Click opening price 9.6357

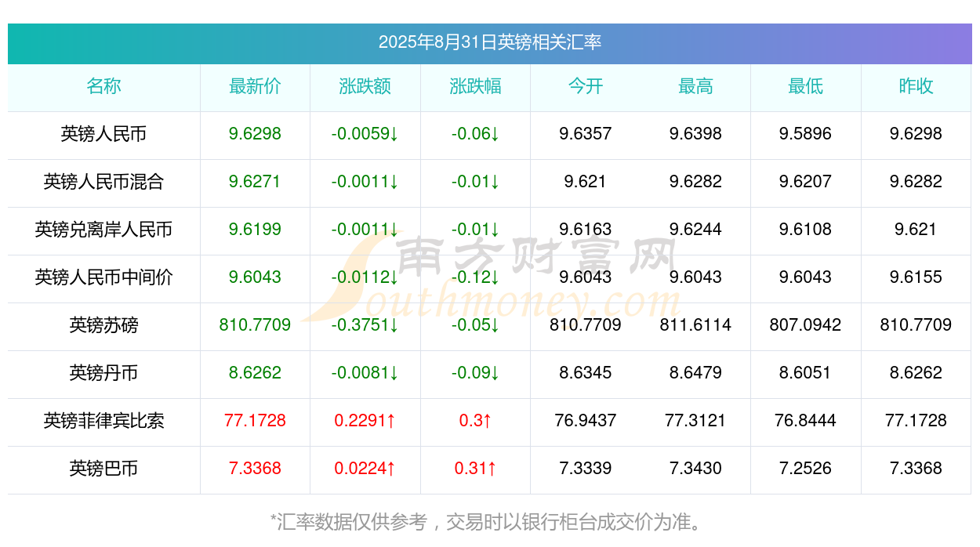(x=586, y=134)
